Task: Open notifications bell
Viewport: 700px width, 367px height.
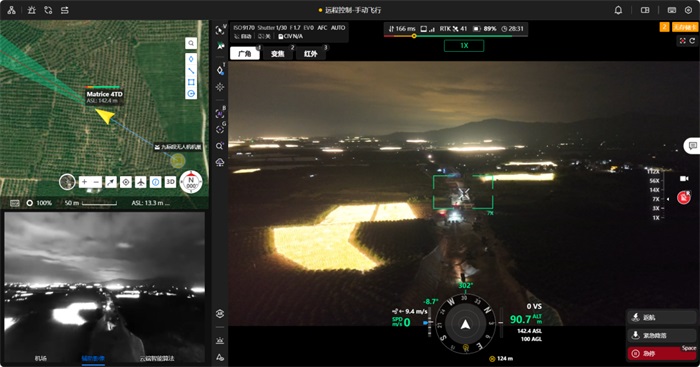Action: [x=618, y=10]
